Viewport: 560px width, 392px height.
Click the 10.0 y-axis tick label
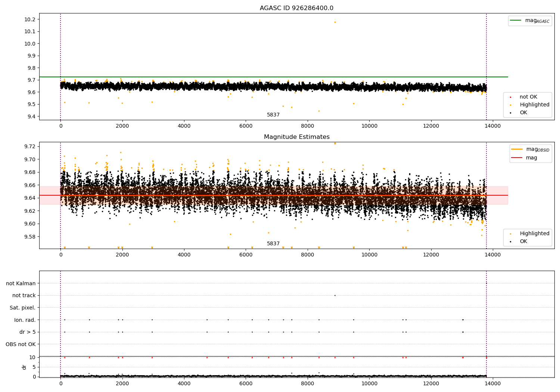pyautogui.click(x=30, y=44)
